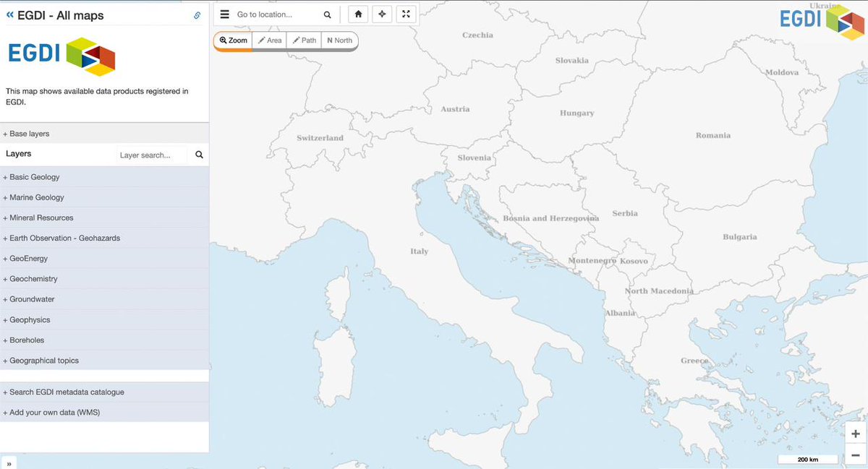Screen dimensions: 868x469
Task: Click Greece label on map
Action: [x=694, y=360]
